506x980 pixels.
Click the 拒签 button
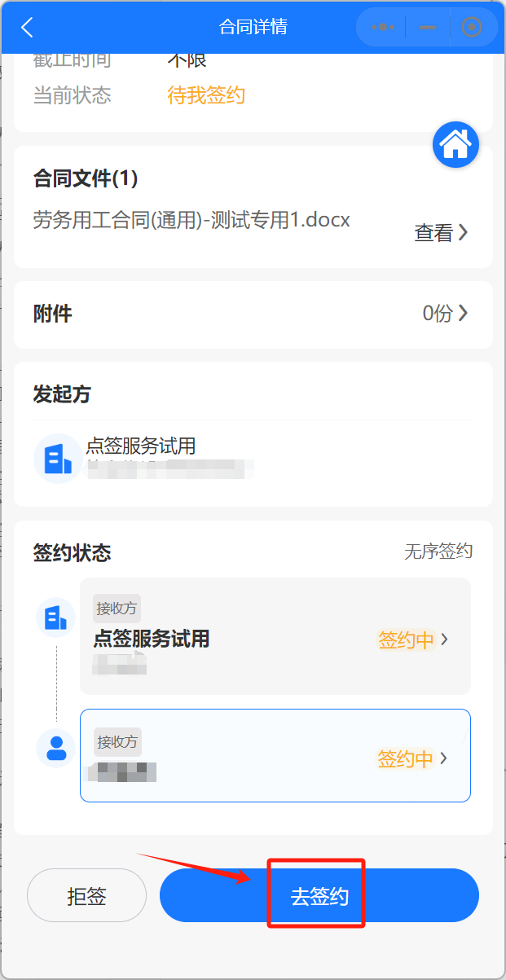(x=86, y=897)
